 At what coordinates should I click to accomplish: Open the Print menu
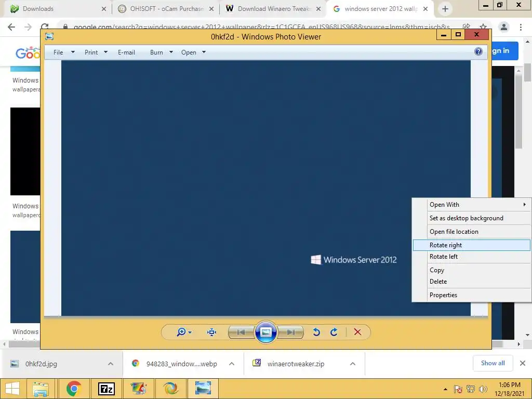(91, 52)
